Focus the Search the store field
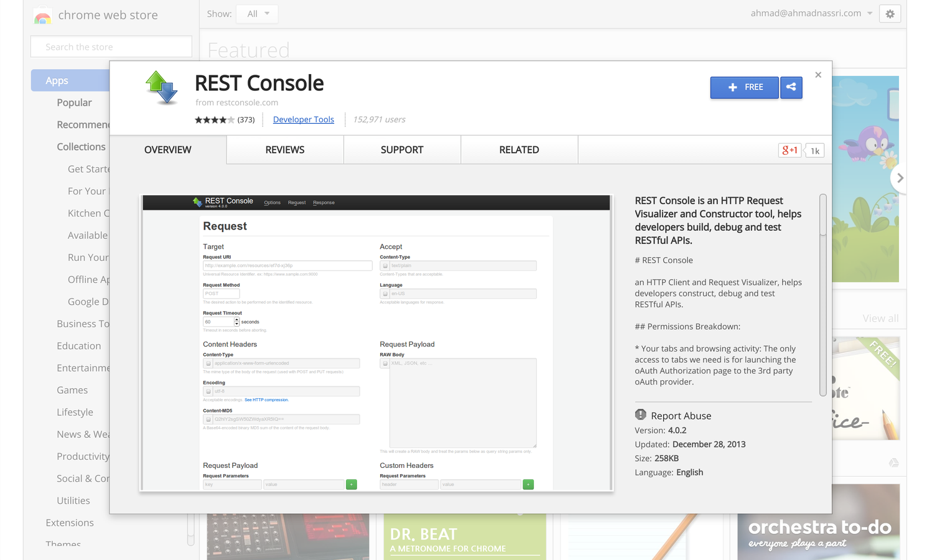927x560 pixels. click(x=111, y=47)
